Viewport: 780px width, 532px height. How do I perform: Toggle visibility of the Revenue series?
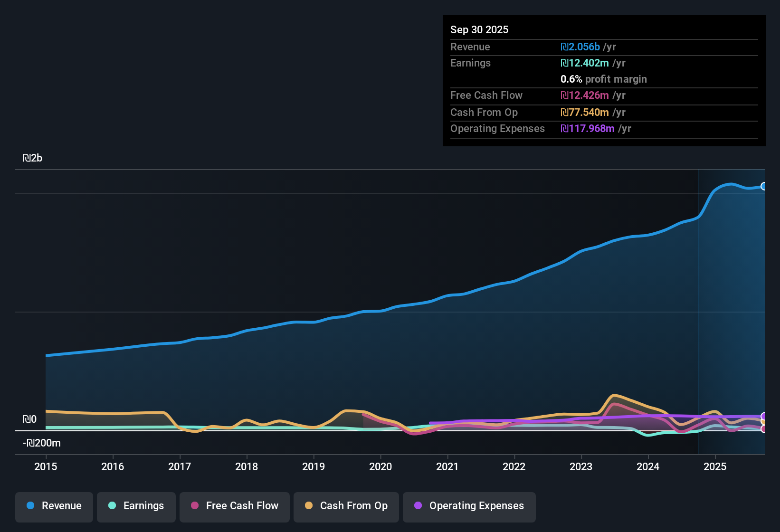[54, 506]
